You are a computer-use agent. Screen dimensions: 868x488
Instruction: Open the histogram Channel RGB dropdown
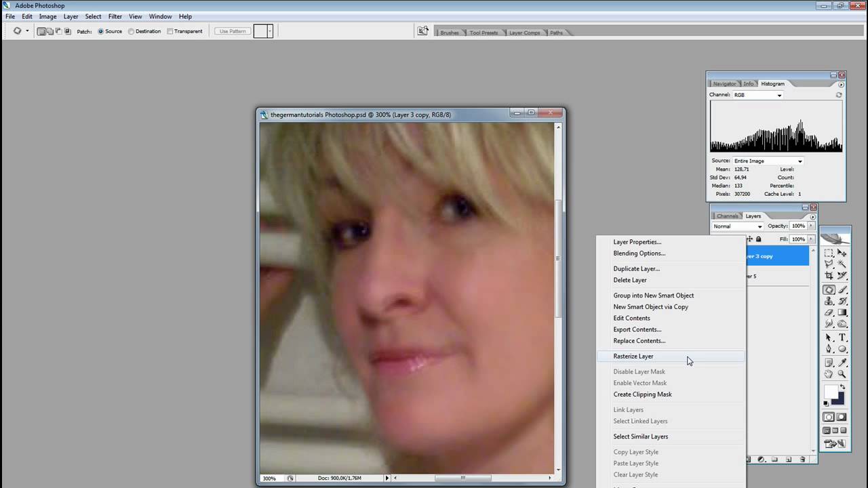(x=757, y=95)
